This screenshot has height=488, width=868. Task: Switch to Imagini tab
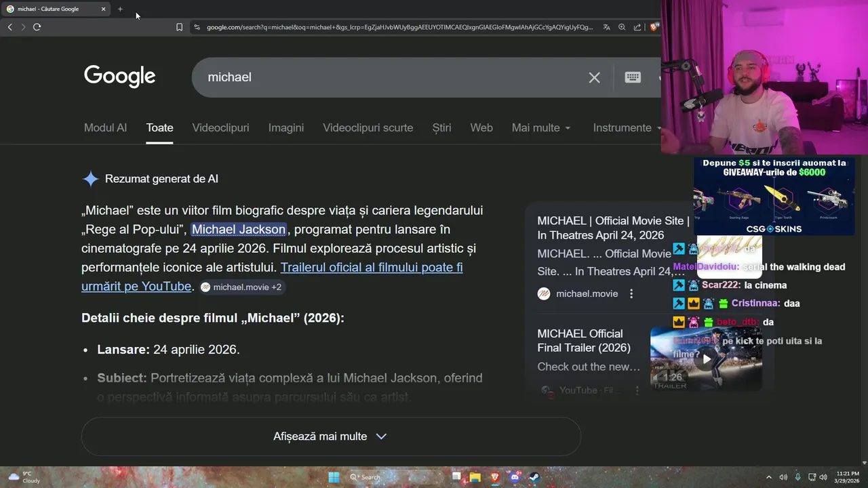pyautogui.click(x=286, y=127)
